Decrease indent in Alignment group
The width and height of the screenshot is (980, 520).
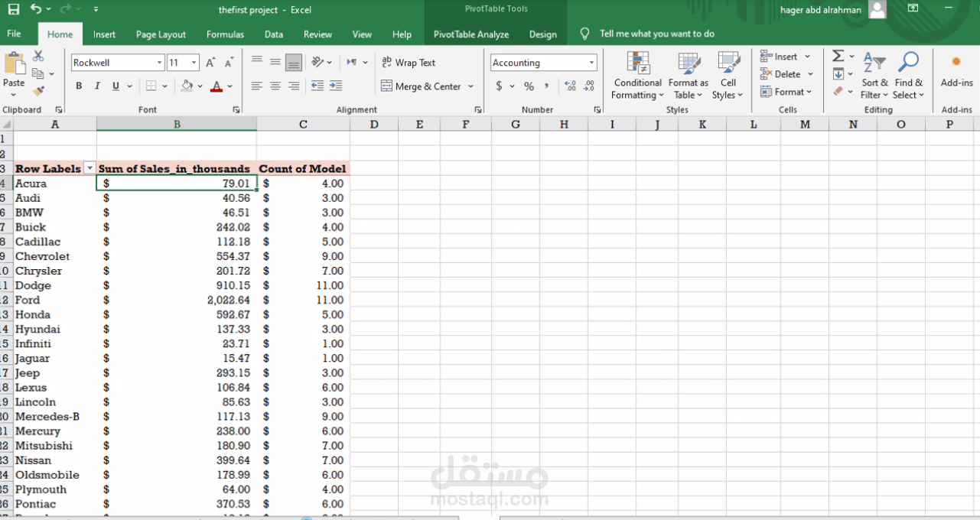pyautogui.click(x=317, y=86)
